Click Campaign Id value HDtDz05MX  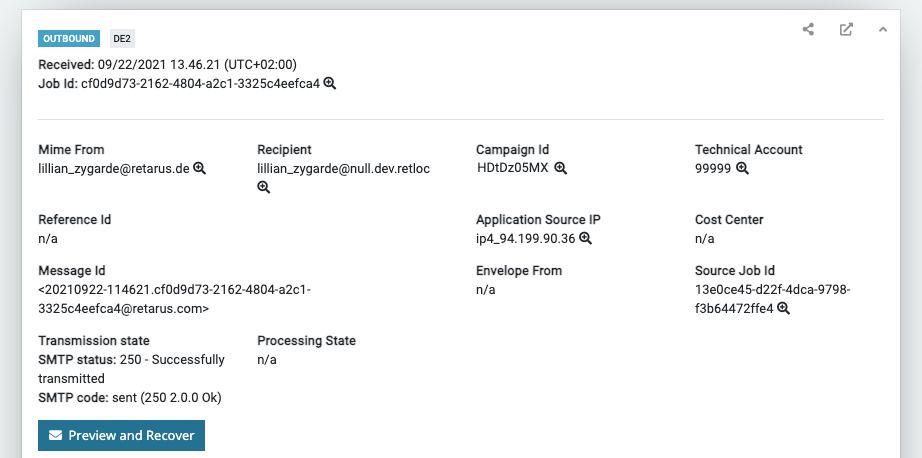tap(514, 168)
